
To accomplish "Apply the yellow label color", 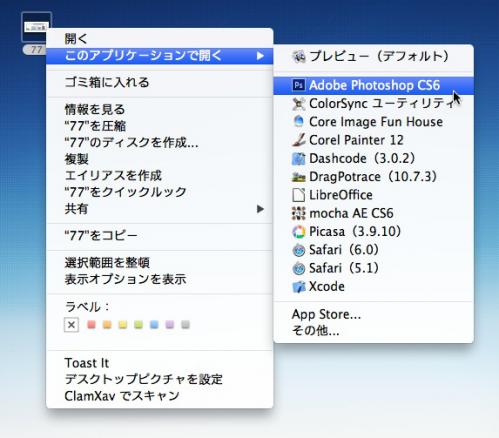I will point(123,325).
